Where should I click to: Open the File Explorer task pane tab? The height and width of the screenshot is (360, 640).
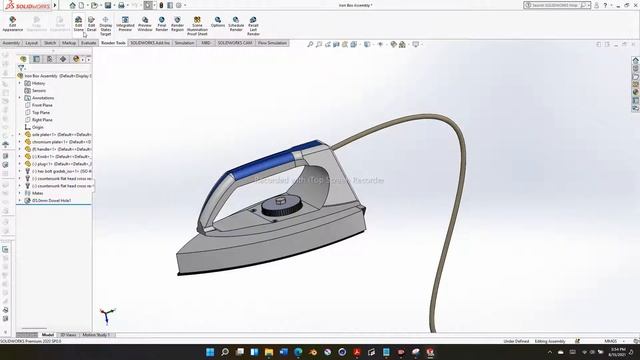pyautogui.click(x=636, y=76)
